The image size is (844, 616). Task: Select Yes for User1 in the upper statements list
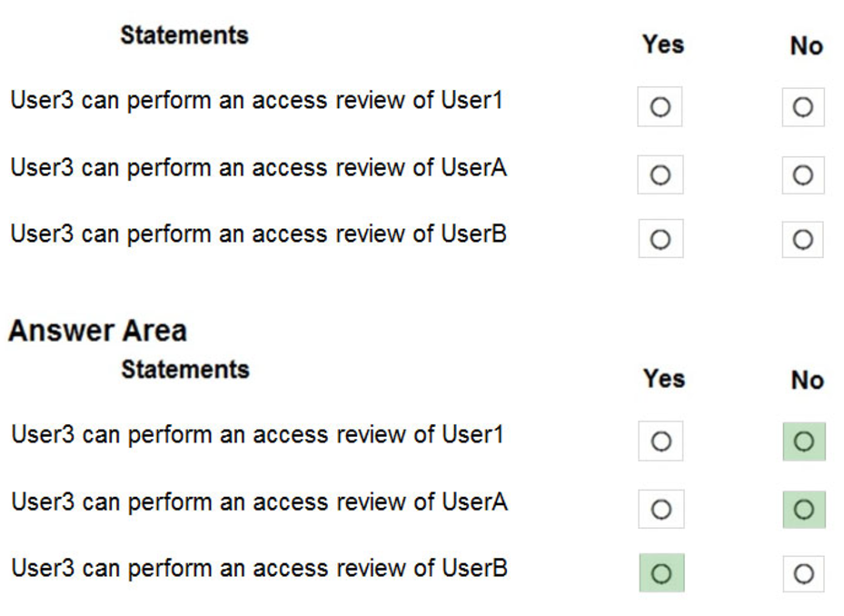[660, 108]
